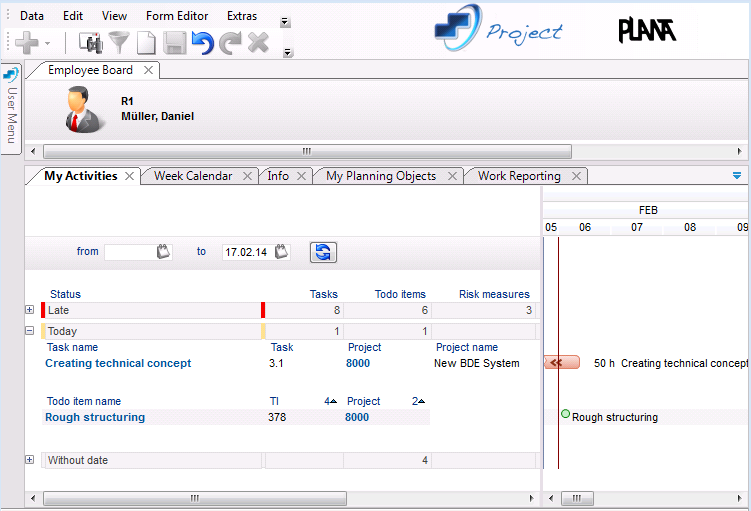Close the My Planning Objects tab
This screenshot has width=751, height=511.
pyautogui.click(x=452, y=176)
